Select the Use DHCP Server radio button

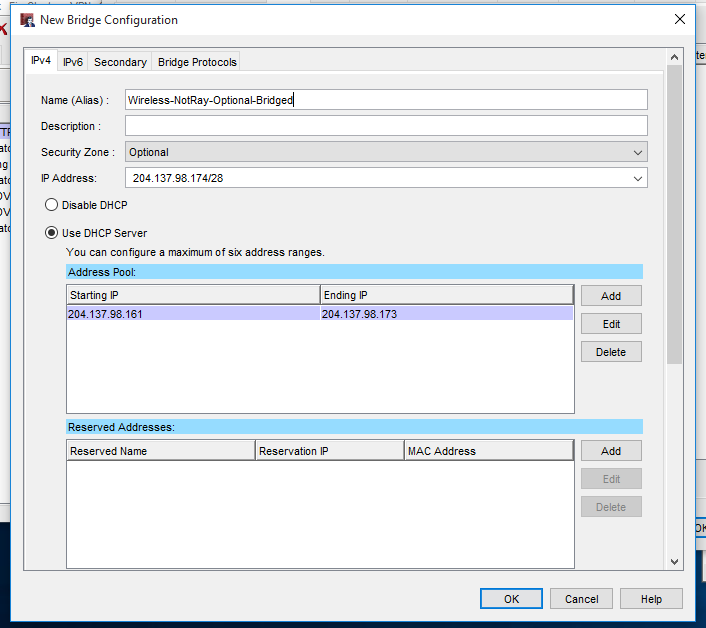click(51, 233)
